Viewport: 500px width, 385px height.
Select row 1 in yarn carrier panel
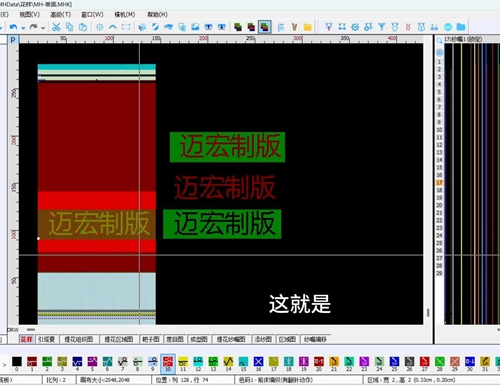click(439, 62)
